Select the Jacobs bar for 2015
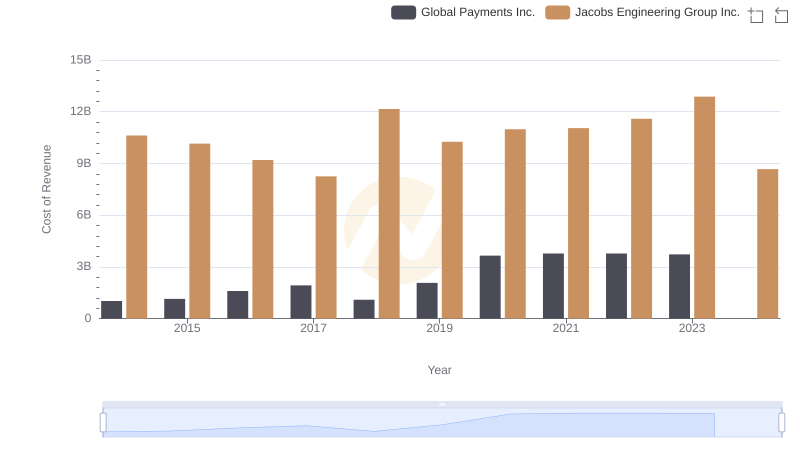The image size is (800, 461). [199, 231]
